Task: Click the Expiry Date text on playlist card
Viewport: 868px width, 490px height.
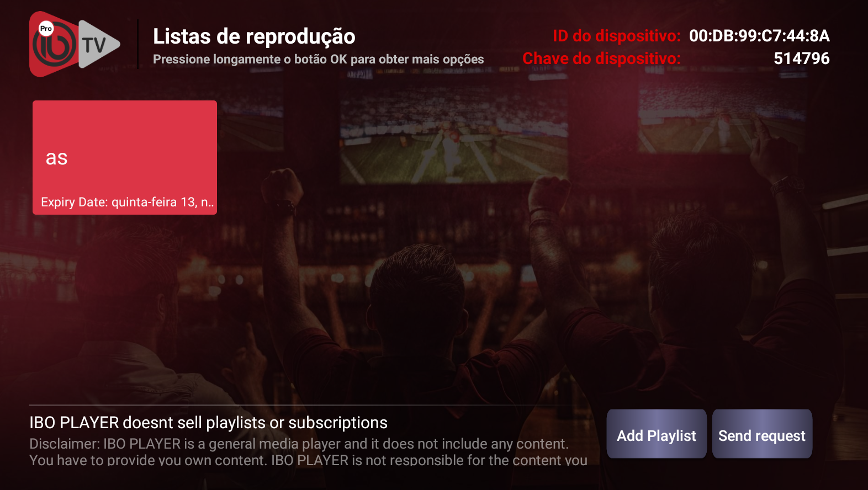Action: [x=128, y=203]
